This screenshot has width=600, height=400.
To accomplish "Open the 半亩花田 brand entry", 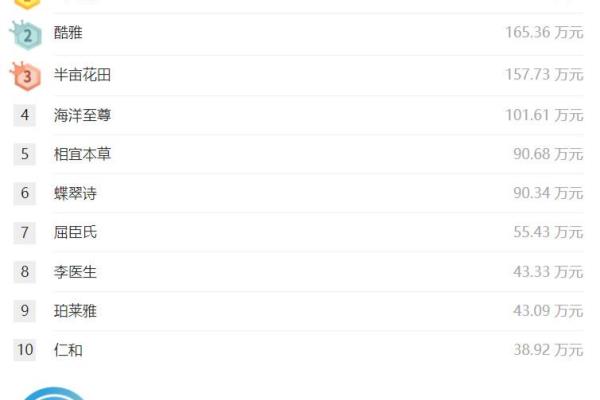I will 82,75.
